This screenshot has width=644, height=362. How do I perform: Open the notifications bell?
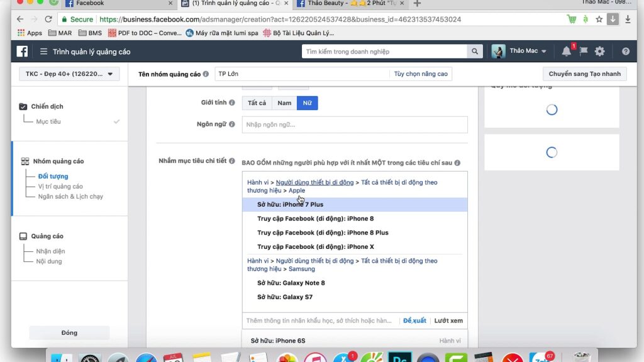(567, 52)
